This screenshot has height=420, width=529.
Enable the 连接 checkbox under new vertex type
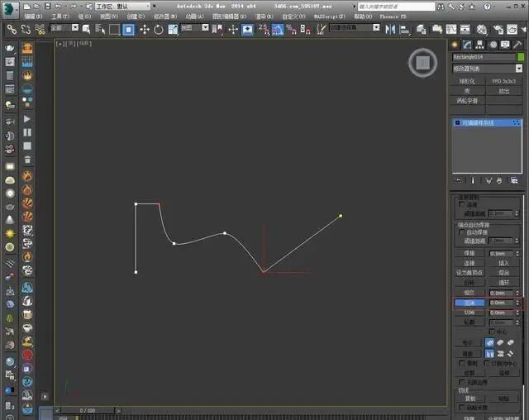[462, 204]
